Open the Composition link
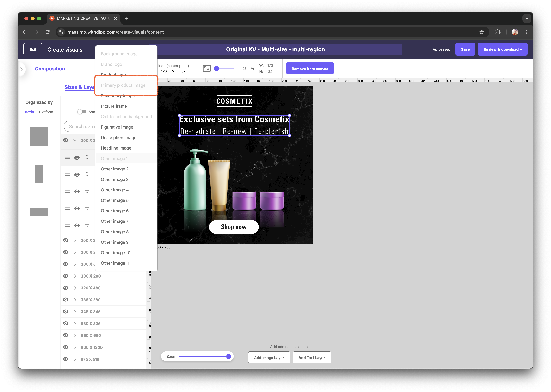551x392 pixels. click(50, 69)
